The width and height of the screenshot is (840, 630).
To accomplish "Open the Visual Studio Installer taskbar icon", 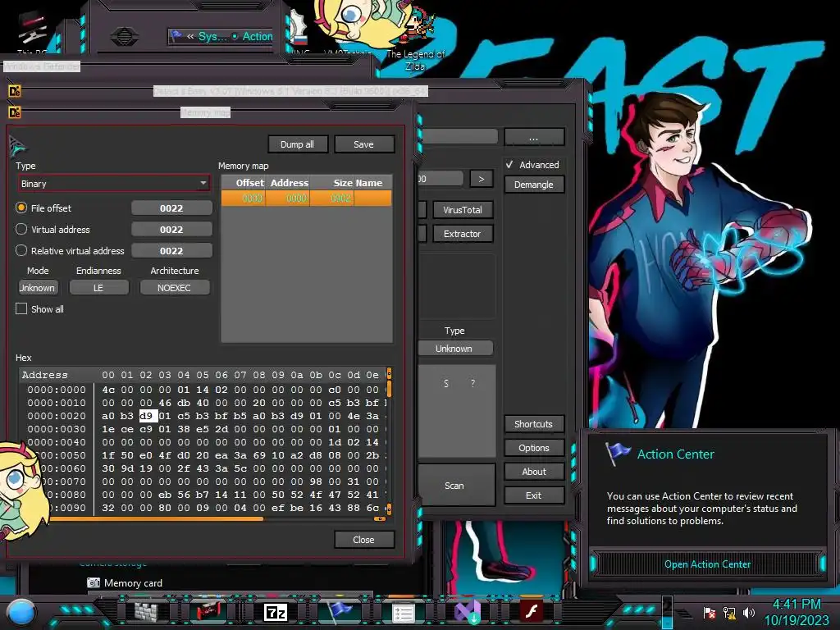I will tap(467, 612).
